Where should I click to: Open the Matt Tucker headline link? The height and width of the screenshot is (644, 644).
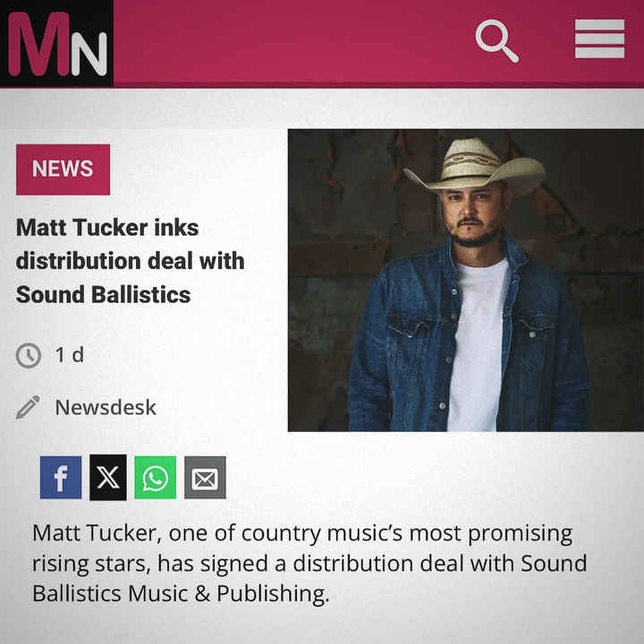point(131,261)
